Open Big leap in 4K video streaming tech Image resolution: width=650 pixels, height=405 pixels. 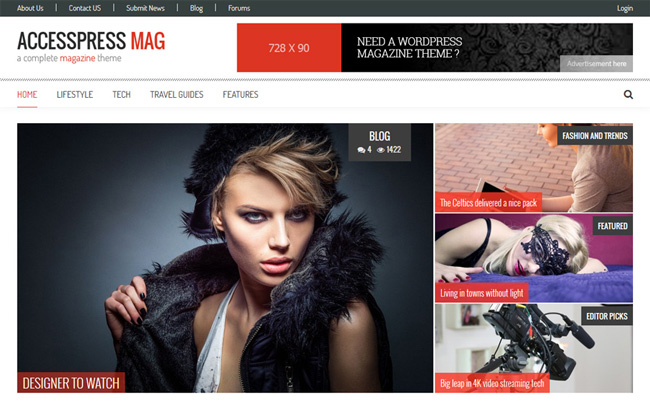pyautogui.click(x=492, y=383)
